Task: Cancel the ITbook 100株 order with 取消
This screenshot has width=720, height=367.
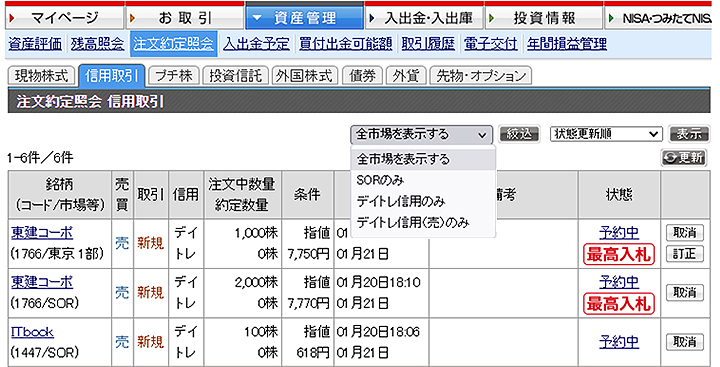Action: click(x=685, y=342)
